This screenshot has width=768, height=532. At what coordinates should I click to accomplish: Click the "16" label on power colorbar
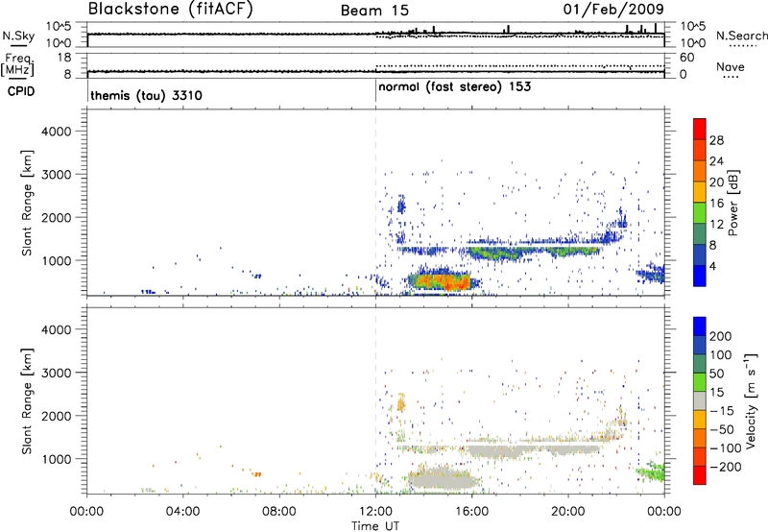(716, 204)
